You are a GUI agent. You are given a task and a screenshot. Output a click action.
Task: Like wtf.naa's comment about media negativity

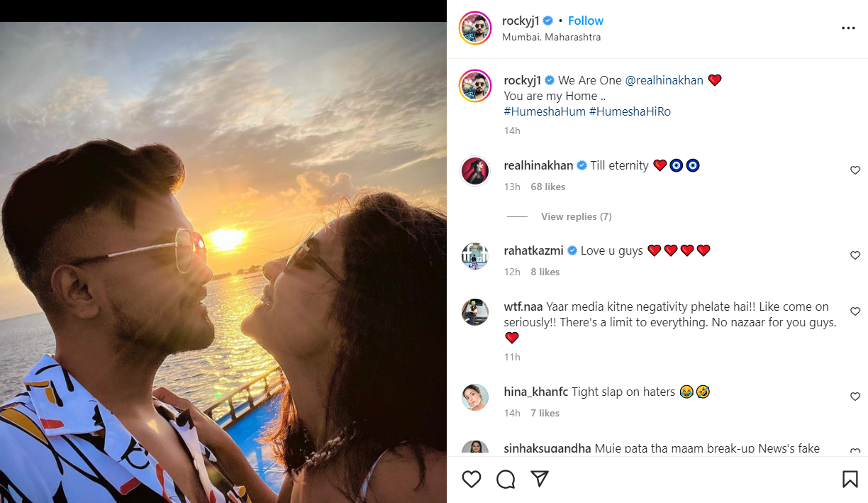click(x=855, y=311)
